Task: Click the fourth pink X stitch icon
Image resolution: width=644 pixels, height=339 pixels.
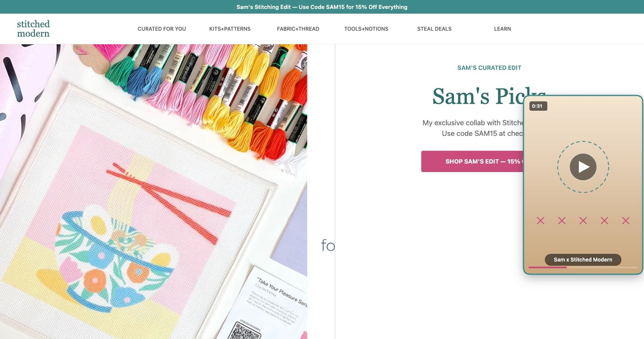Action: coord(604,221)
